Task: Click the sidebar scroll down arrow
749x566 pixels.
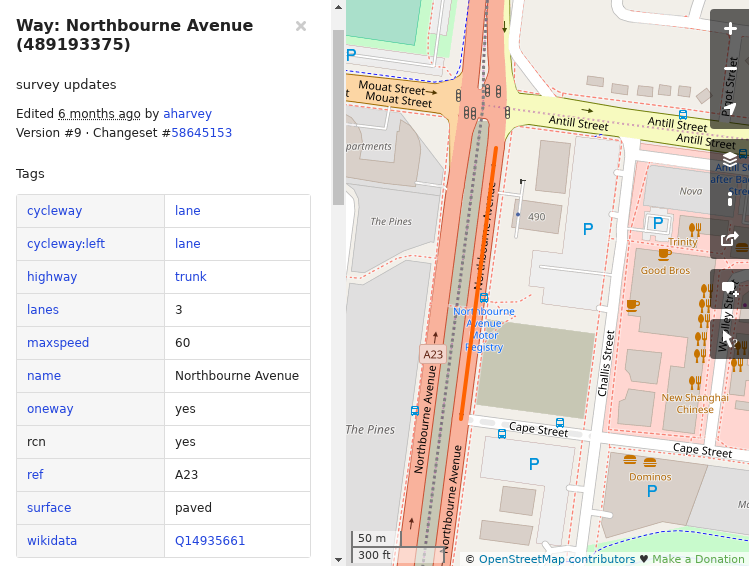Action: pyautogui.click(x=339, y=559)
